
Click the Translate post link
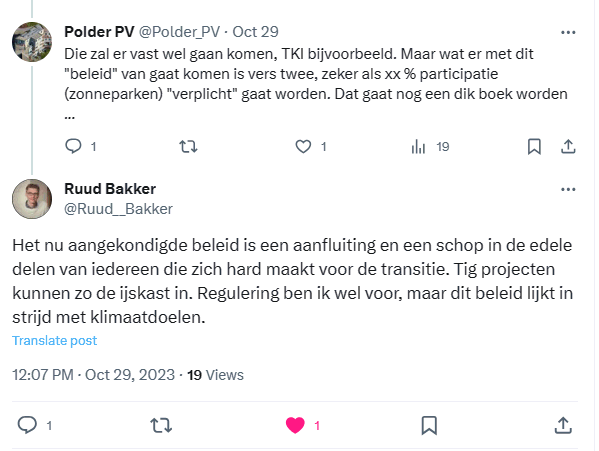55,340
